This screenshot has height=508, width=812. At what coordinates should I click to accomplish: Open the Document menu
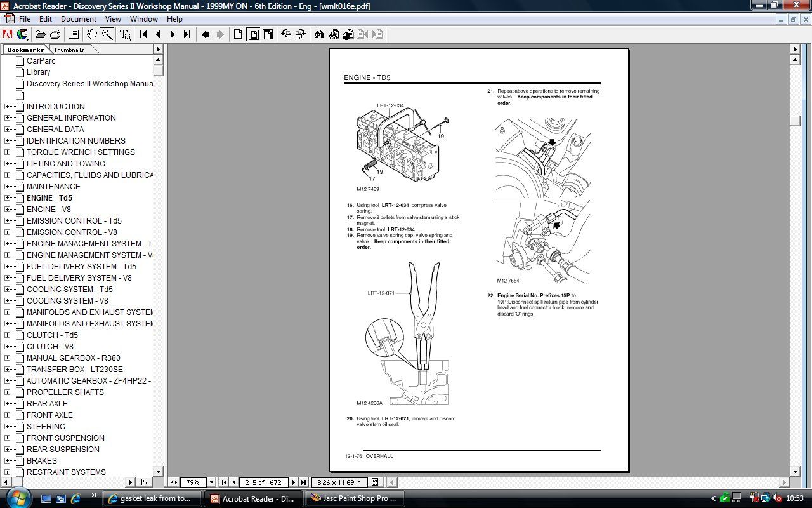pos(79,19)
